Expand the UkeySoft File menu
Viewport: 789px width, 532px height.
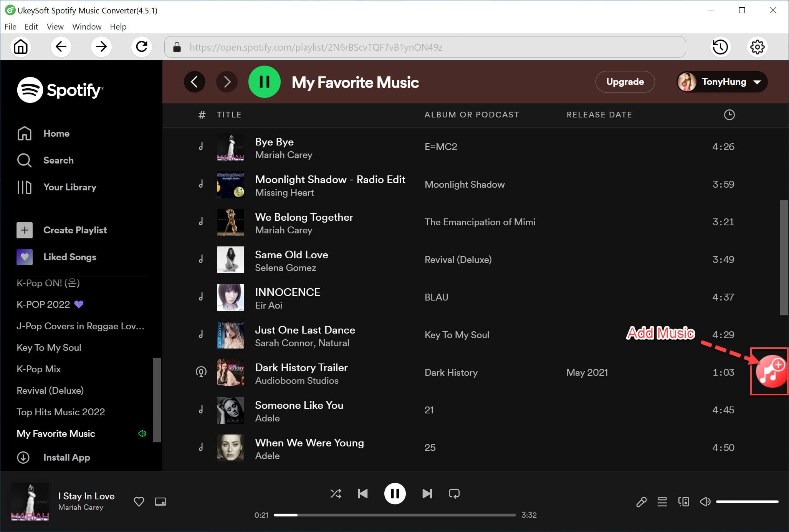(10, 27)
